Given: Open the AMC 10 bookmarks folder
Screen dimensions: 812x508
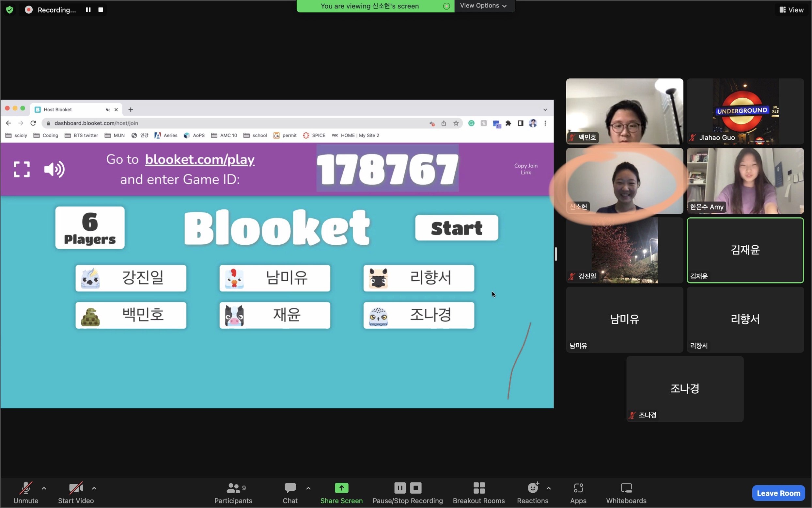Looking at the screenshot, I should pos(224,135).
